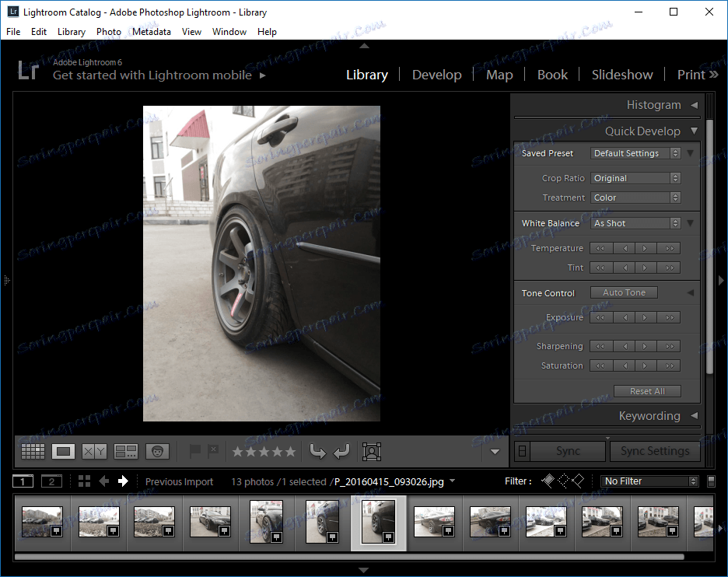The width and height of the screenshot is (728, 577).
Task: Click the Auto Tone button
Action: pyautogui.click(x=624, y=292)
